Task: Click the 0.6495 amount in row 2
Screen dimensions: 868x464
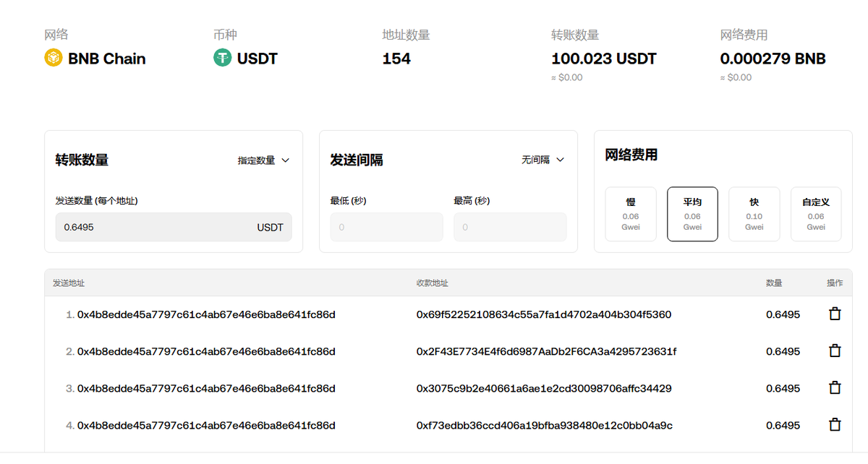Action: [783, 351]
